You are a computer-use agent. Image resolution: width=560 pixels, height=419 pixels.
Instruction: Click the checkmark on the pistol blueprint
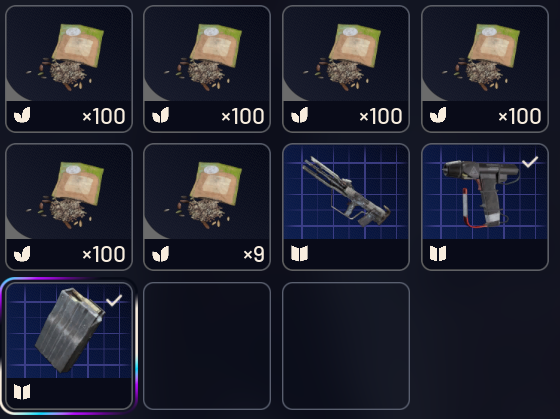[530, 162]
